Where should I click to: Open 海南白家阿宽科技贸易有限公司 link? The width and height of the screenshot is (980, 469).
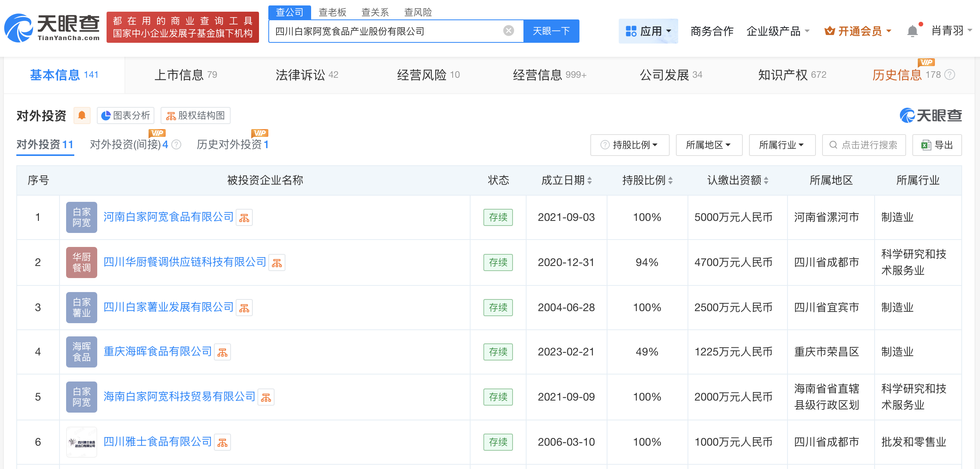(x=179, y=397)
